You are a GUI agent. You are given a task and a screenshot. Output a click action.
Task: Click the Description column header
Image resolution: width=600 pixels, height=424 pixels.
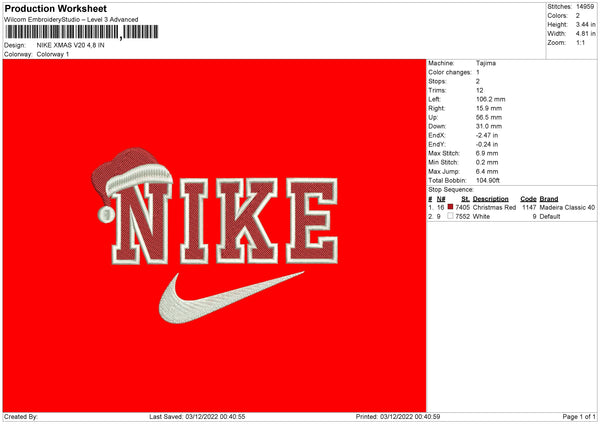coord(491,199)
